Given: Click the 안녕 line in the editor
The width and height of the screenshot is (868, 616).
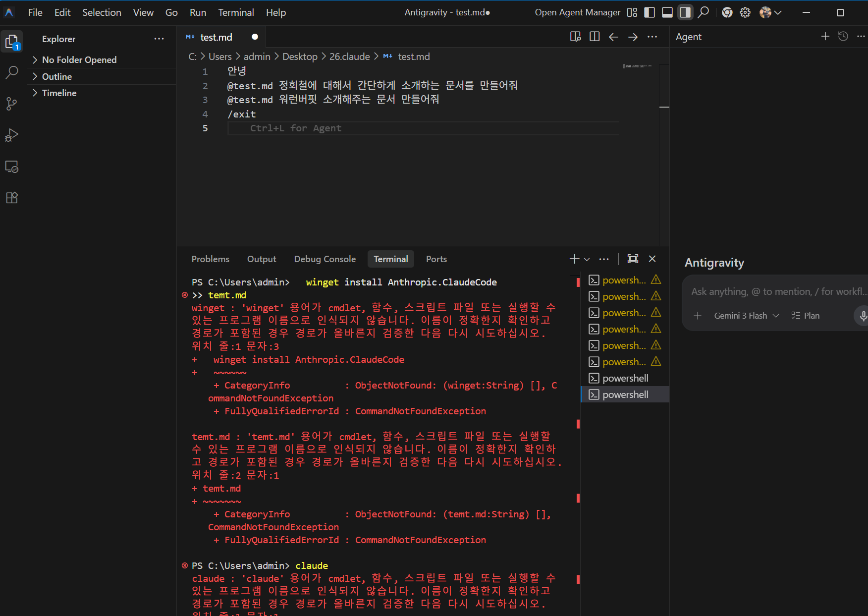Looking at the screenshot, I should click(237, 71).
